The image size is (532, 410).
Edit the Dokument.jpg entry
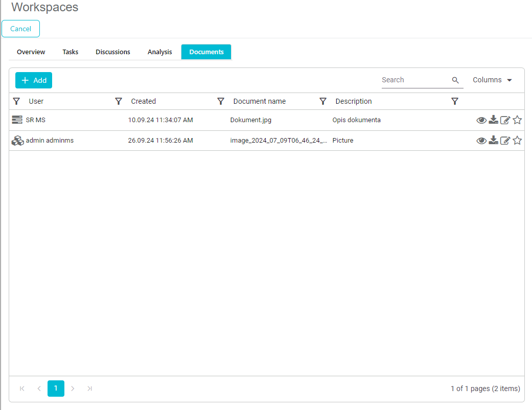click(505, 120)
